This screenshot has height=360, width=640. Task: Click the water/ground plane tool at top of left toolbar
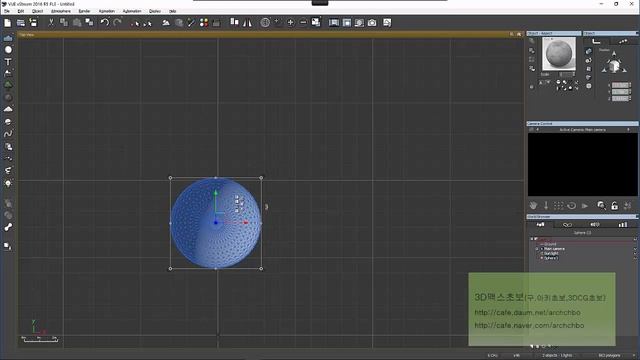[x=8, y=38]
